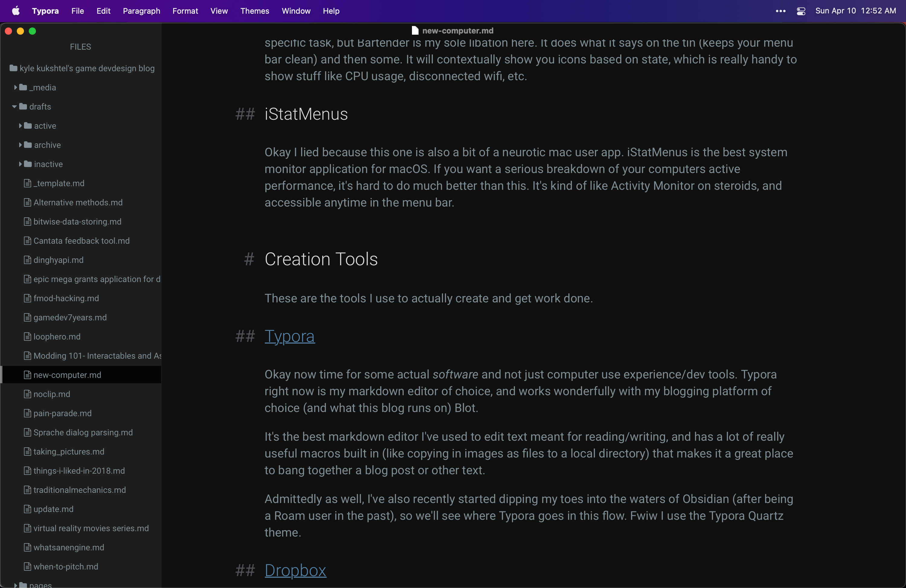Open pain-parade.md

63,413
